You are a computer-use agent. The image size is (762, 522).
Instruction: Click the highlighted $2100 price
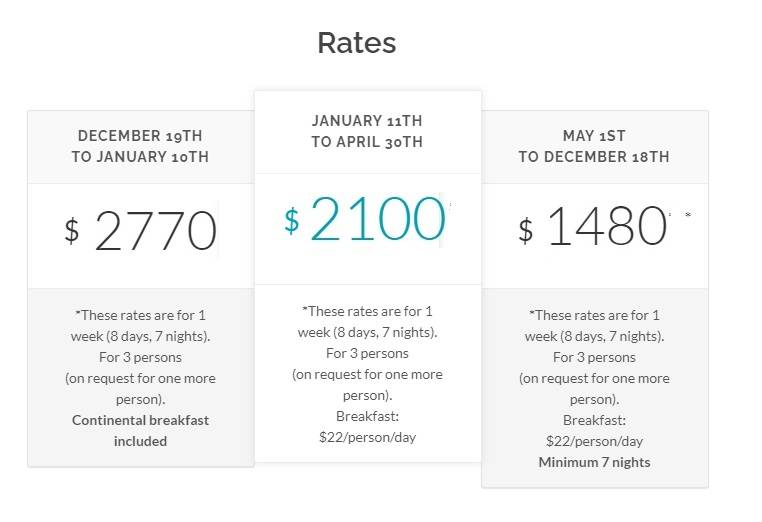pos(365,219)
